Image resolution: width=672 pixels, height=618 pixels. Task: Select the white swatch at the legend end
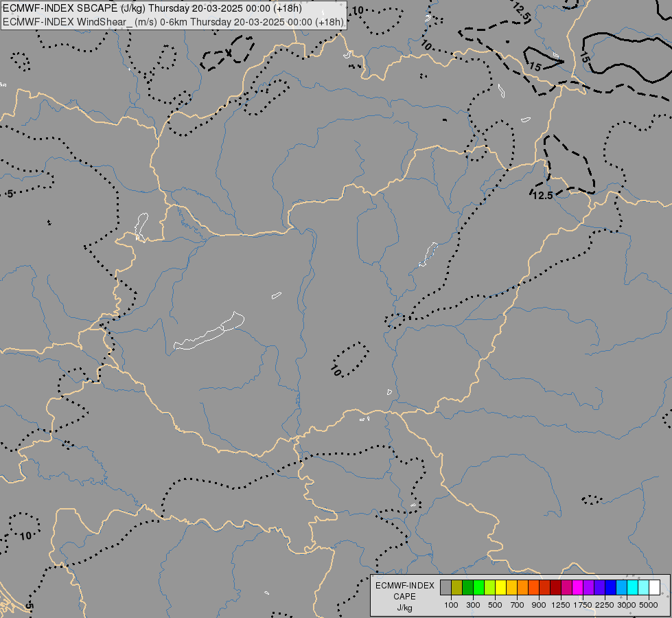pyautogui.click(x=654, y=588)
